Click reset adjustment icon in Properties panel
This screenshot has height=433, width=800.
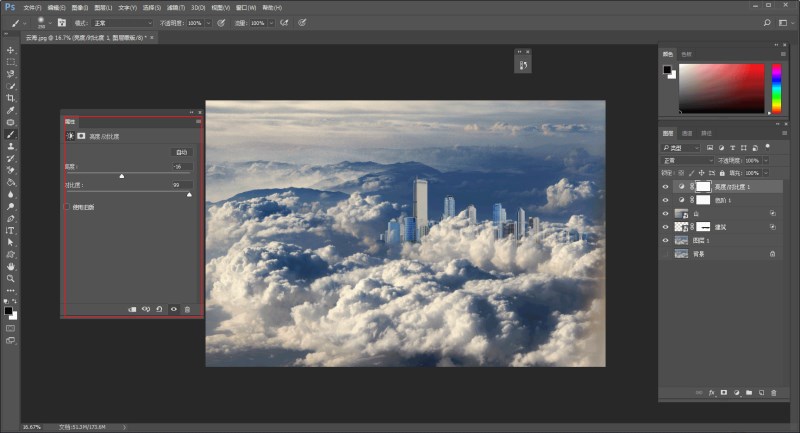point(159,309)
